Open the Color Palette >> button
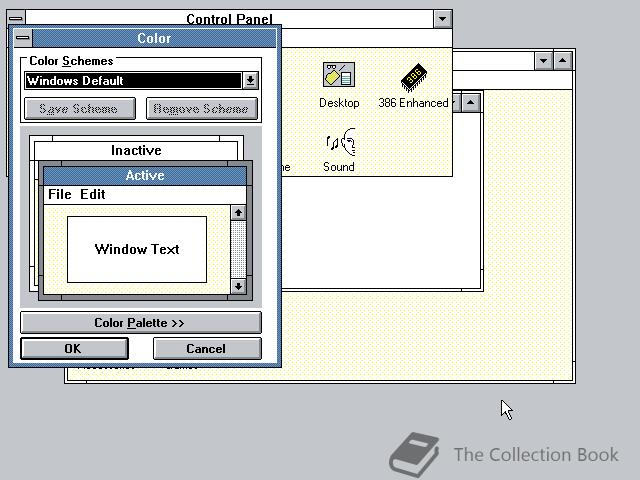 pos(141,322)
